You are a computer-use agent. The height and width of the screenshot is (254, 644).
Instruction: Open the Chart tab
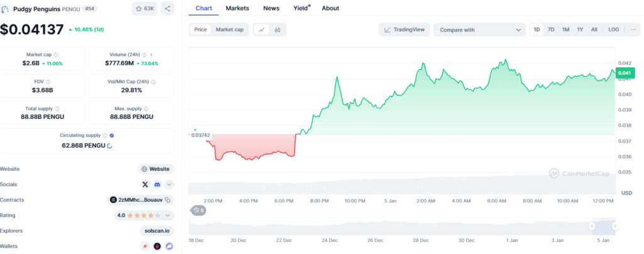point(204,8)
